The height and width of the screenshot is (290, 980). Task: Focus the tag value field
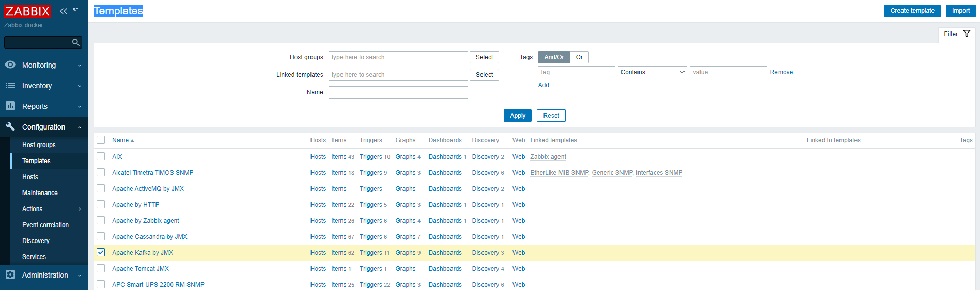tap(728, 72)
